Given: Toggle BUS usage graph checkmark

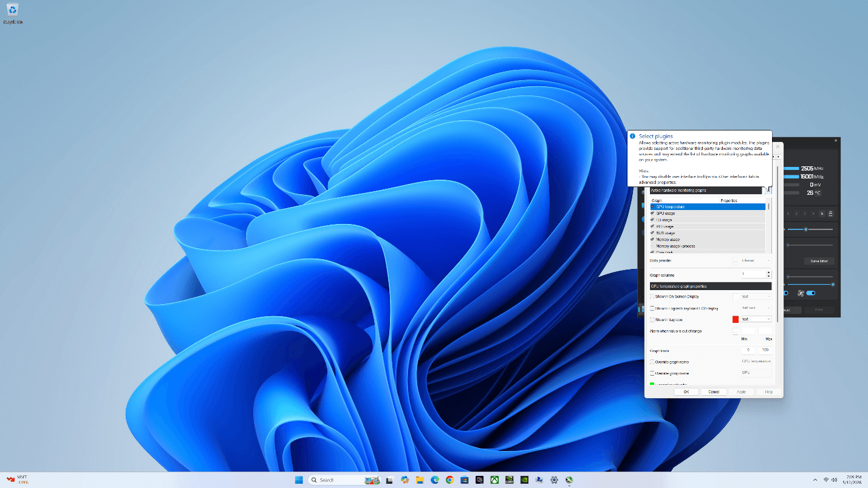Looking at the screenshot, I should [652, 233].
